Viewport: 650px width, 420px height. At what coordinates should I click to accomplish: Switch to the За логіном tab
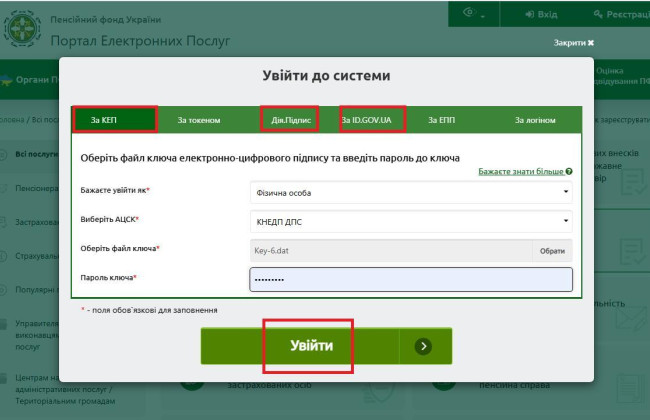(x=535, y=120)
